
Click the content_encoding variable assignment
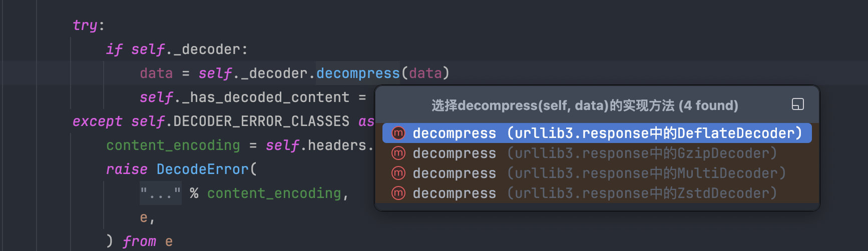pos(173,145)
